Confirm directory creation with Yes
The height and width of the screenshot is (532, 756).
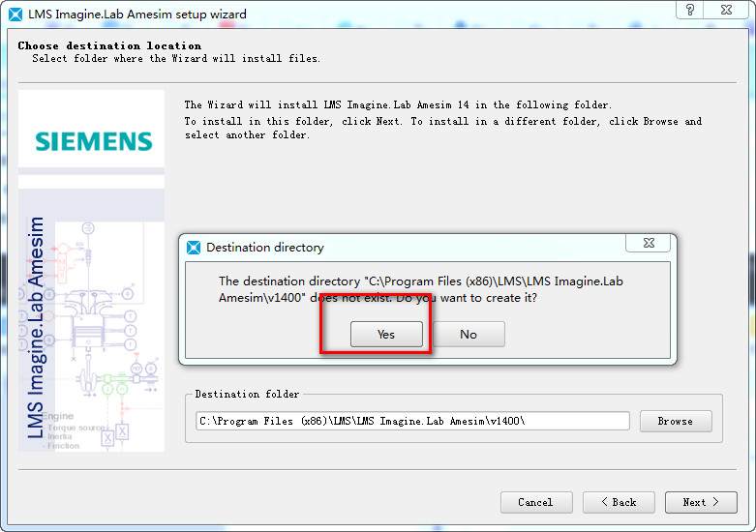[x=386, y=334]
